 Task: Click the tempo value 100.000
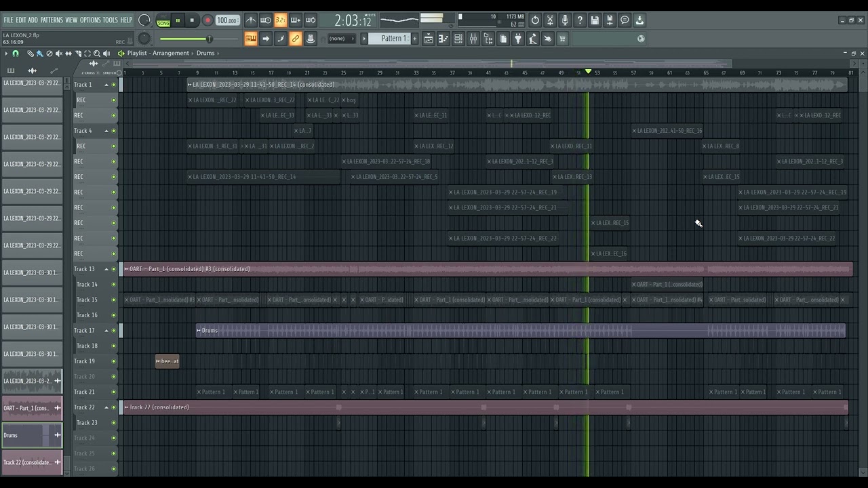click(x=227, y=20)
